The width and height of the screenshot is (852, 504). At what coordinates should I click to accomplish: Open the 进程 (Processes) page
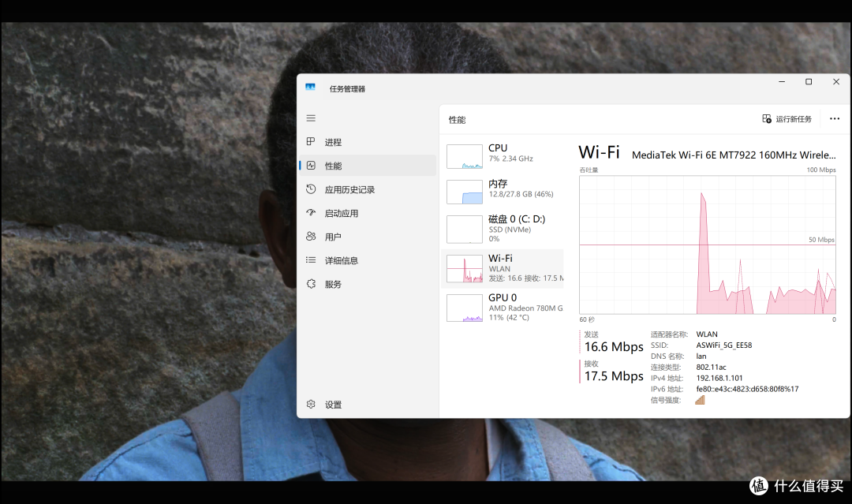[368, 142]
